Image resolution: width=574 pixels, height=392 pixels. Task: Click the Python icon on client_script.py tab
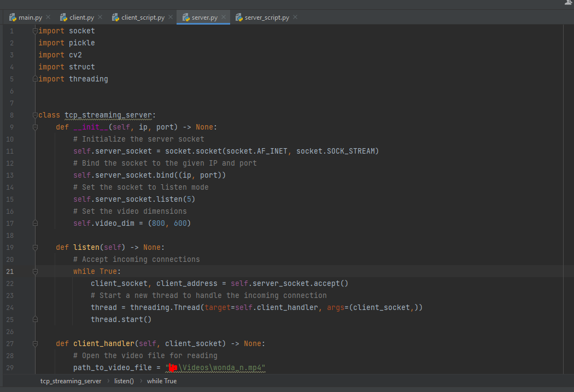[115, 17]
